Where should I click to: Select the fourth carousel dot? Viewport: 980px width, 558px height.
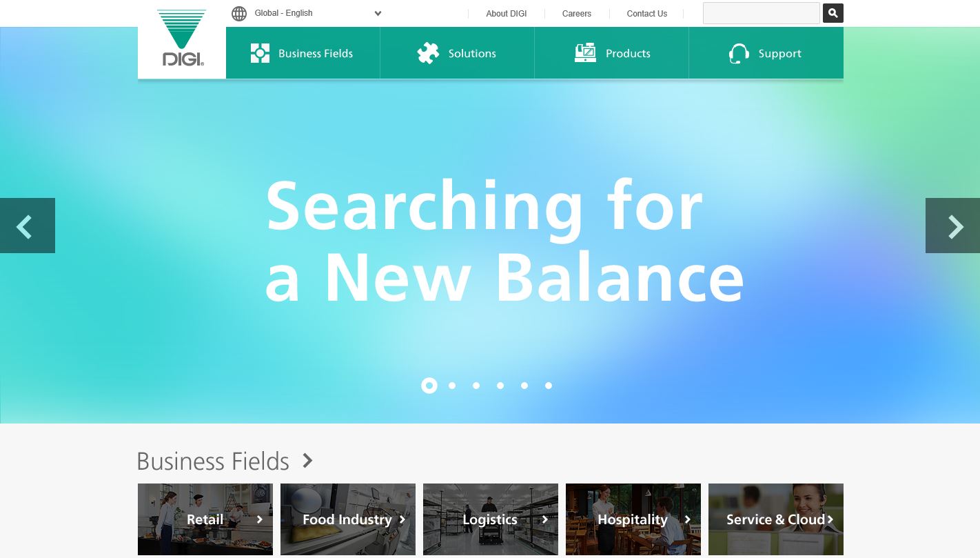click(500, 386)
